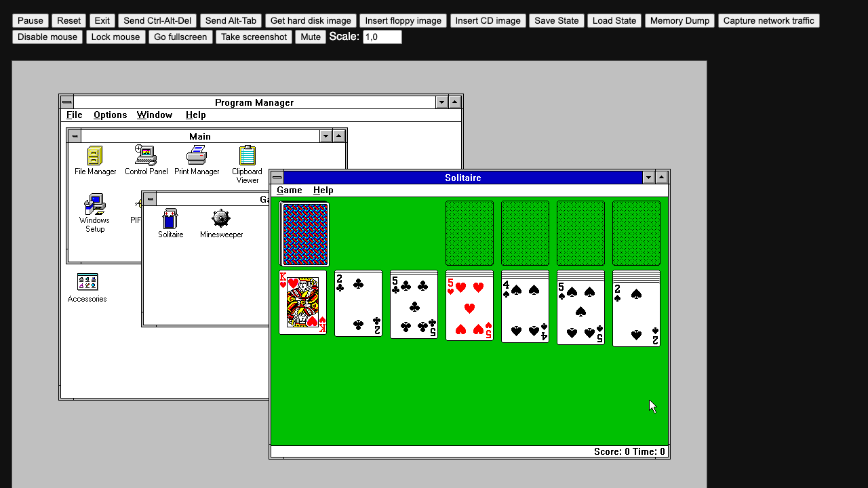Select the 5 of Clubs card
Image resolution: width=868 pixels, height=488 pixels.
(414, 306)
